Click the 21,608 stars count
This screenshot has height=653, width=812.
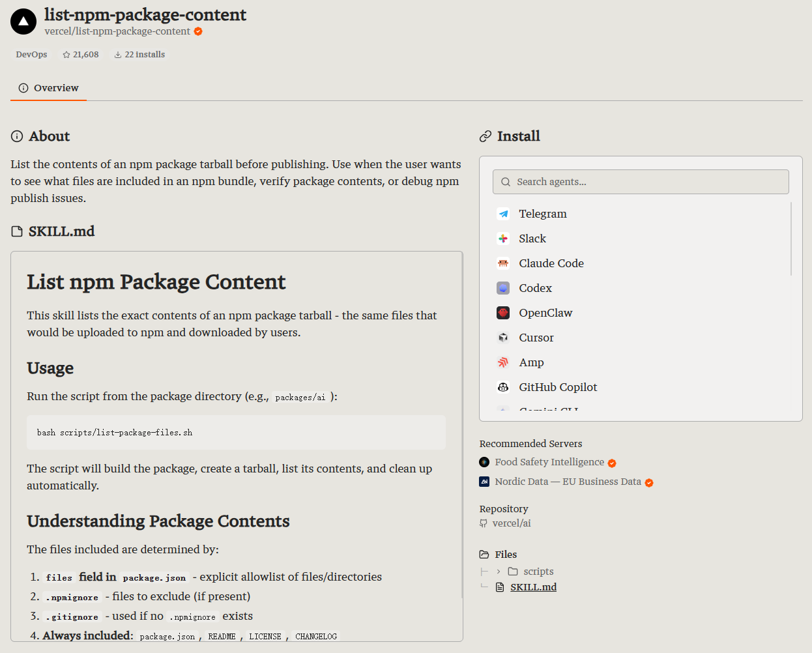coord(86,55)
